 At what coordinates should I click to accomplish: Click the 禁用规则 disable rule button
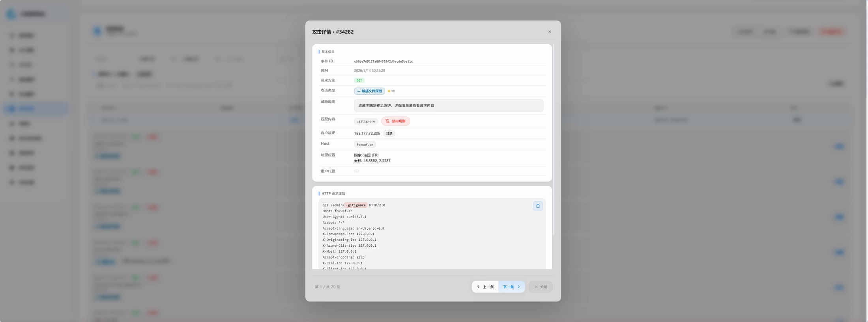(x=395, y=121)
